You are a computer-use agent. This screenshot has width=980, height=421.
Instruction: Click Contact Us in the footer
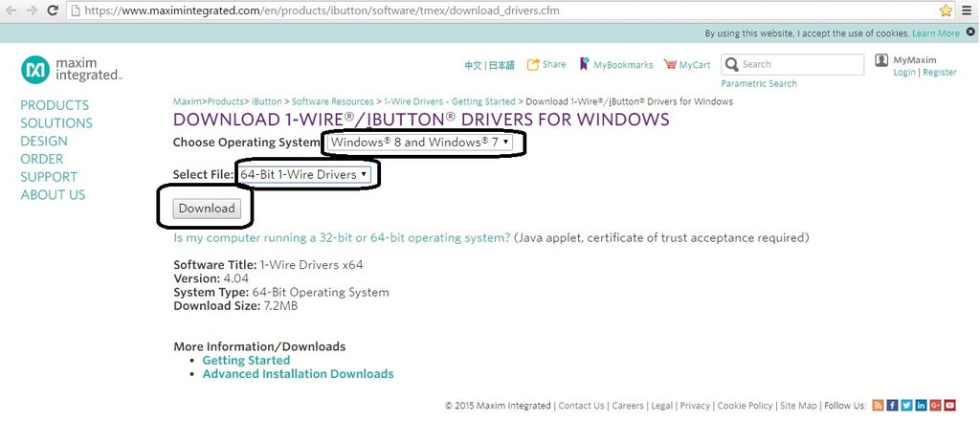coord(581,406)
